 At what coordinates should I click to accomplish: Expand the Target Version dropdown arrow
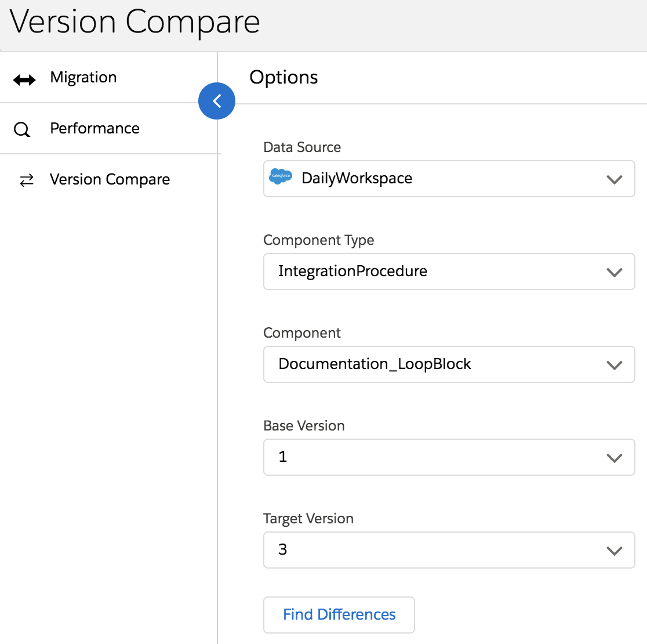point(614,551)
